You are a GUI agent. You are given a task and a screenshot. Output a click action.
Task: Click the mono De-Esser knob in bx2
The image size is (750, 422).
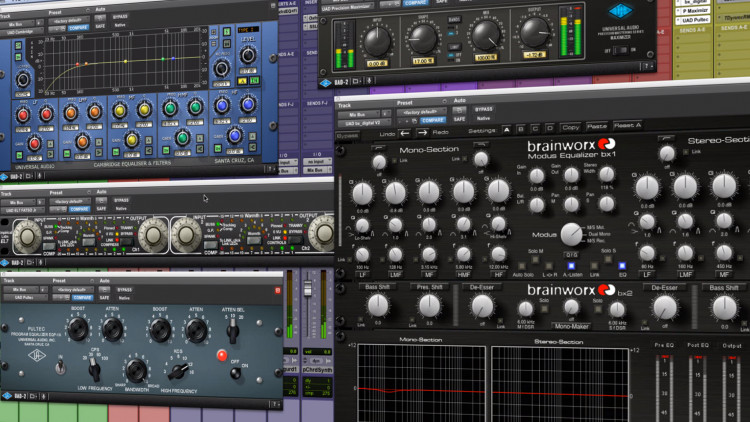click(482, 307)
